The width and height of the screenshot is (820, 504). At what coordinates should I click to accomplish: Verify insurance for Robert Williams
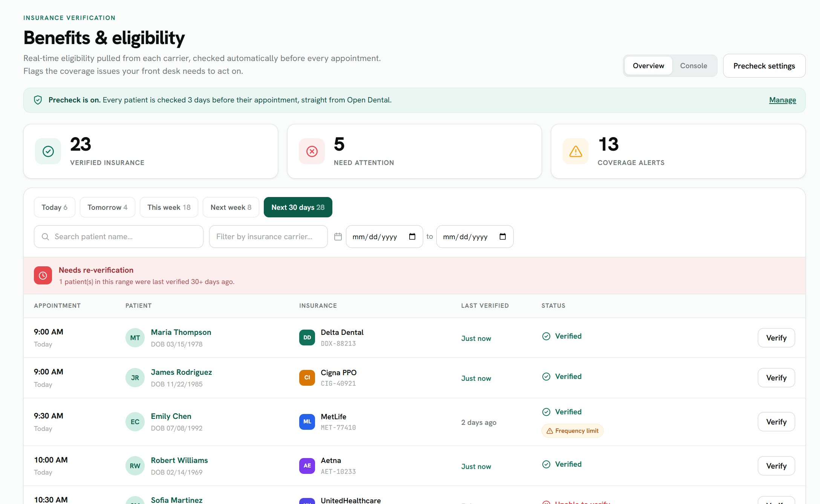point(776,466)
